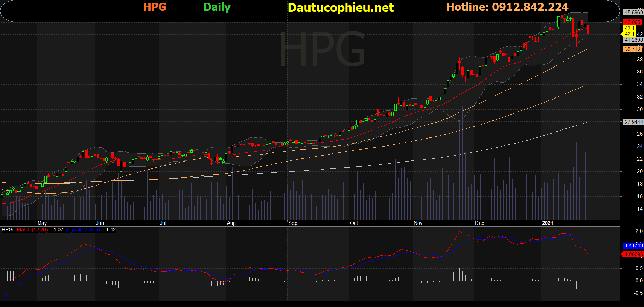This screenshot has width=644, height=307.
Task: Click the Oct label on time axis
Action: click(354, 223)
